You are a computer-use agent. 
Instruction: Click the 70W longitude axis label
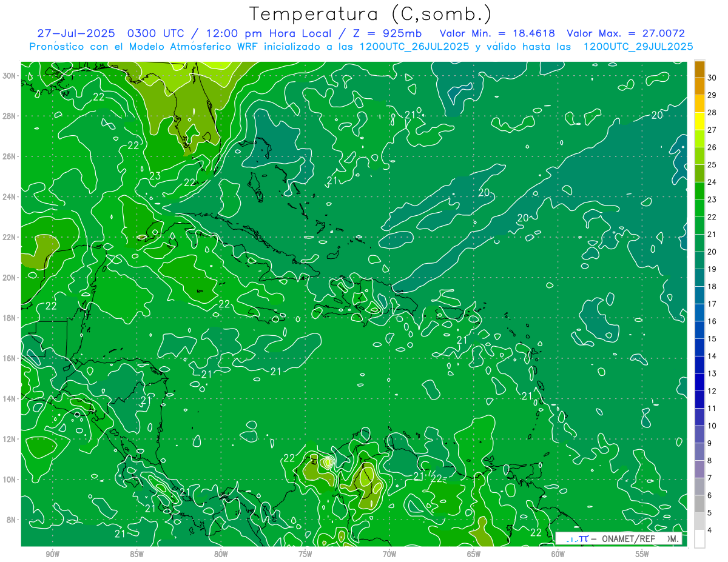coord(389,554)
